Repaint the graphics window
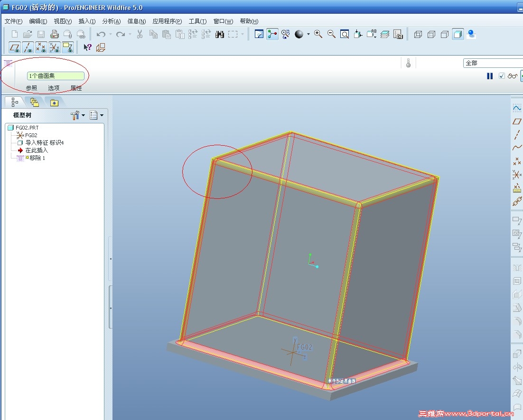This screenshot has height=420, width=523. [x=259, y=34]
